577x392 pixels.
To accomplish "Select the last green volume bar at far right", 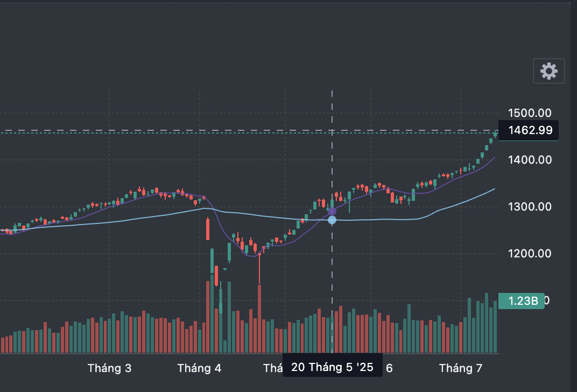I will pyautogui.click(x=495, y=327).
